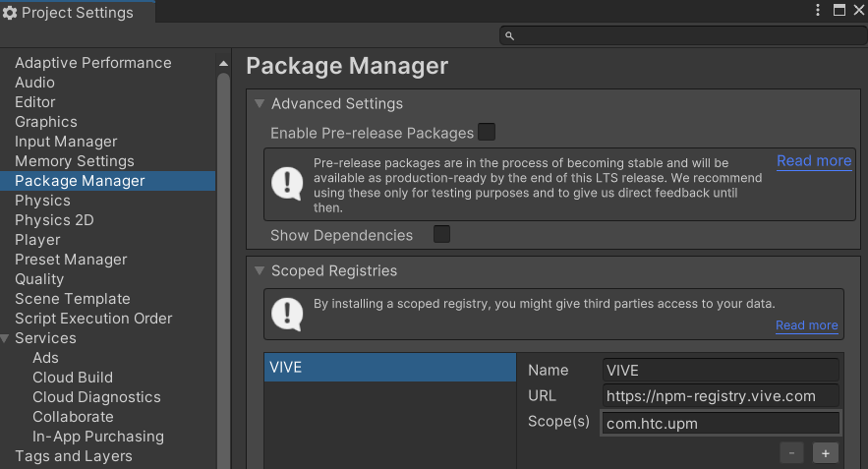
Task: Click Read more link for pre-release packages
Action: pos(813,160)
